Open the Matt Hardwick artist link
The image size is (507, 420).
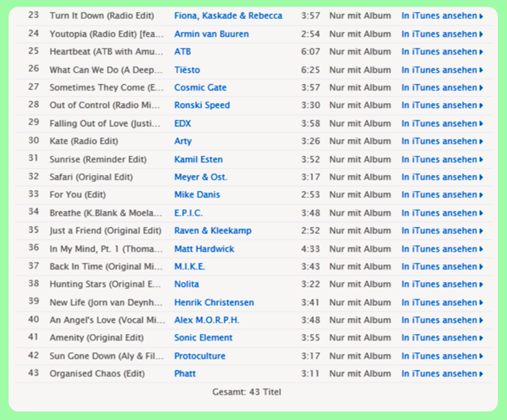[x=204, y=249]
